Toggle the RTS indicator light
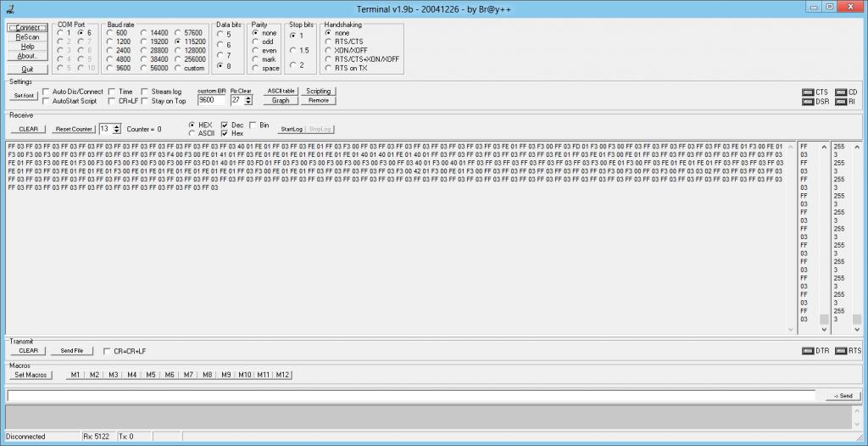Viewport: 868px width, 446px height. [x=841, y=350]
